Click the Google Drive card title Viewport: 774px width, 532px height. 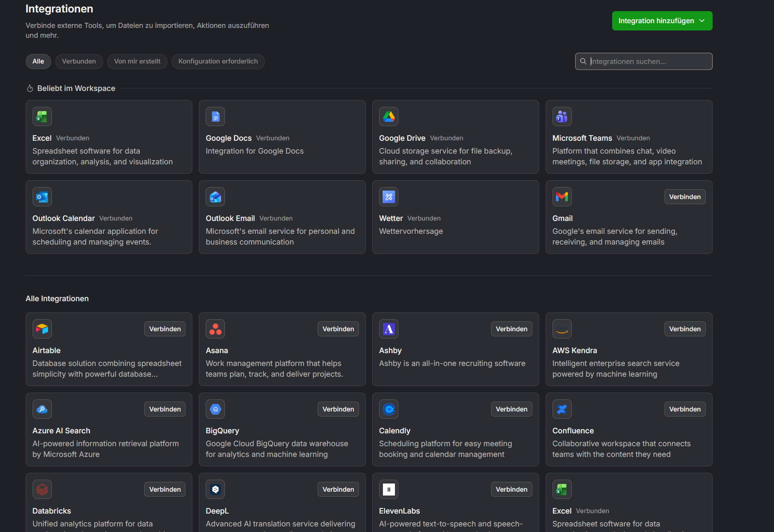pyautogui.click(x=402, y=138)
